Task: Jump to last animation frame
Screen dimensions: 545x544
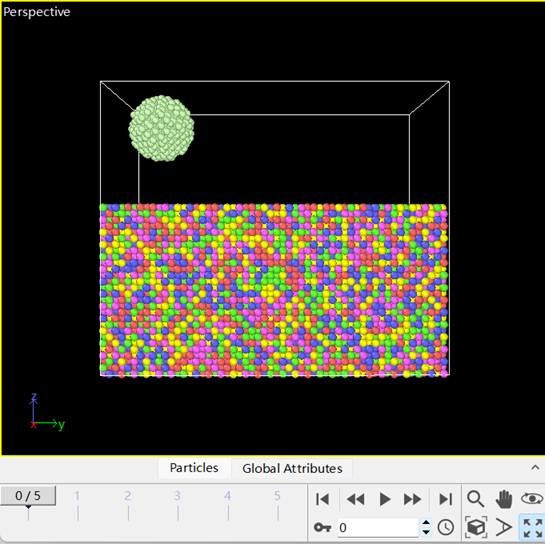Action: 445,499
